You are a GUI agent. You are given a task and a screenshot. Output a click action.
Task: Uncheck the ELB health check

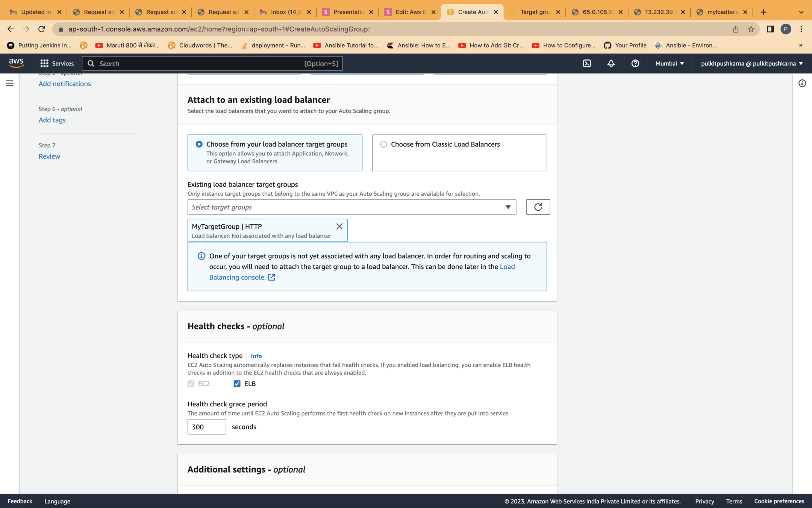click(x=237, y=383)
